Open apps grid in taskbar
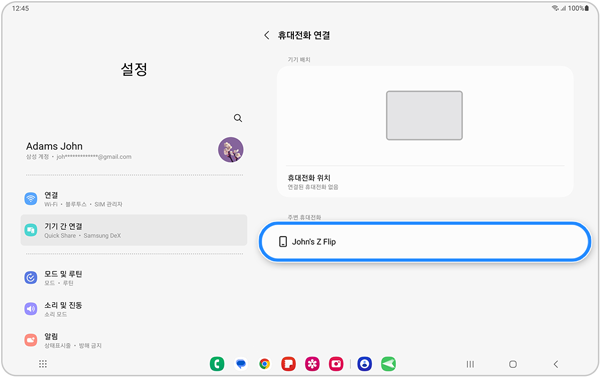The image size is (600, 377). (43, 364)
